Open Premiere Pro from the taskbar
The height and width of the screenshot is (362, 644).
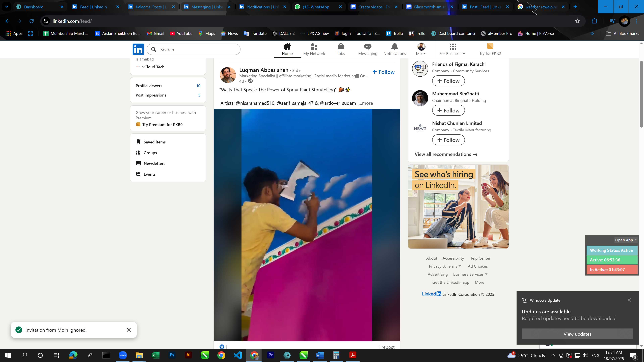[x=271, y=355]
